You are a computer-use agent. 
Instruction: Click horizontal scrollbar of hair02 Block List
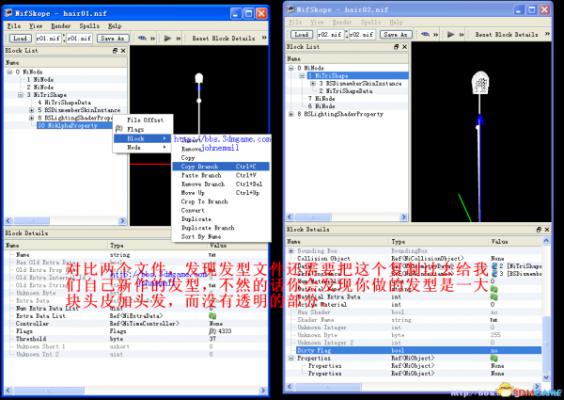(347, 217)
